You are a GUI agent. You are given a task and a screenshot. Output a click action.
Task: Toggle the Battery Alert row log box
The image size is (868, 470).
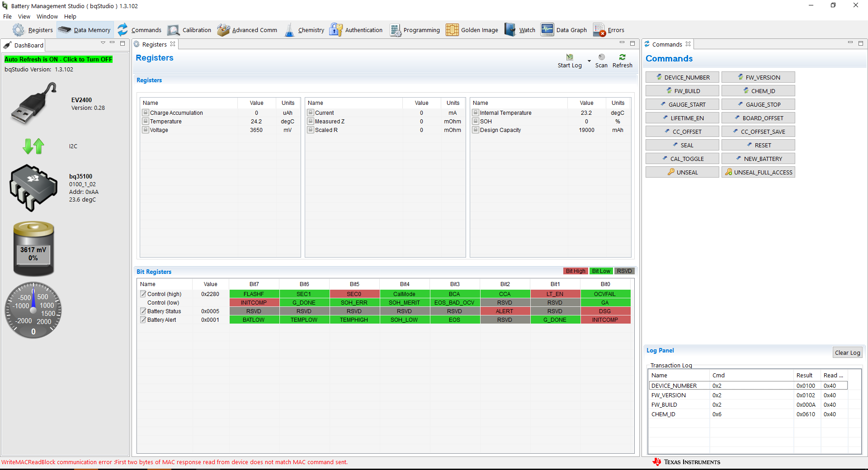coord(143,320)
